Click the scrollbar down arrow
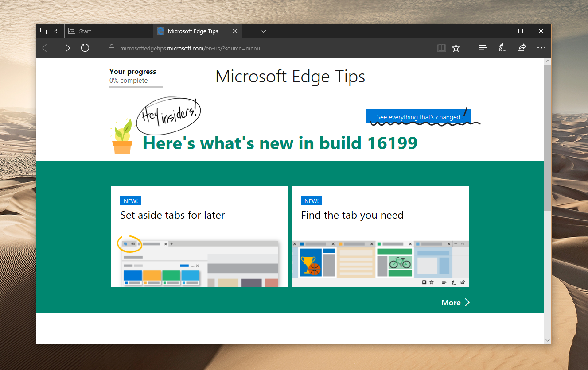This screenshot has width=588, height=370. (x=548, y=340)
